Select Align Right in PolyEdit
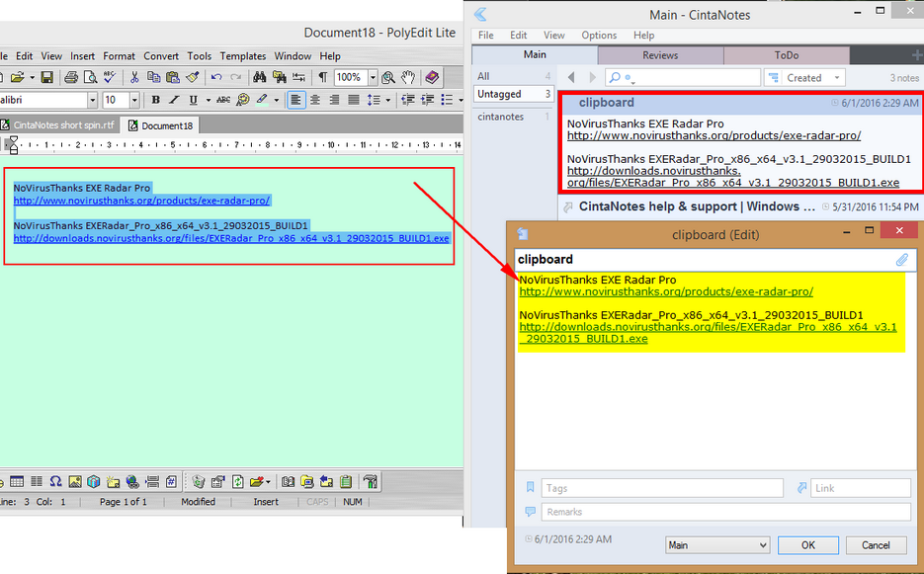This screenshot has width=924, height=574. [334, 100]
